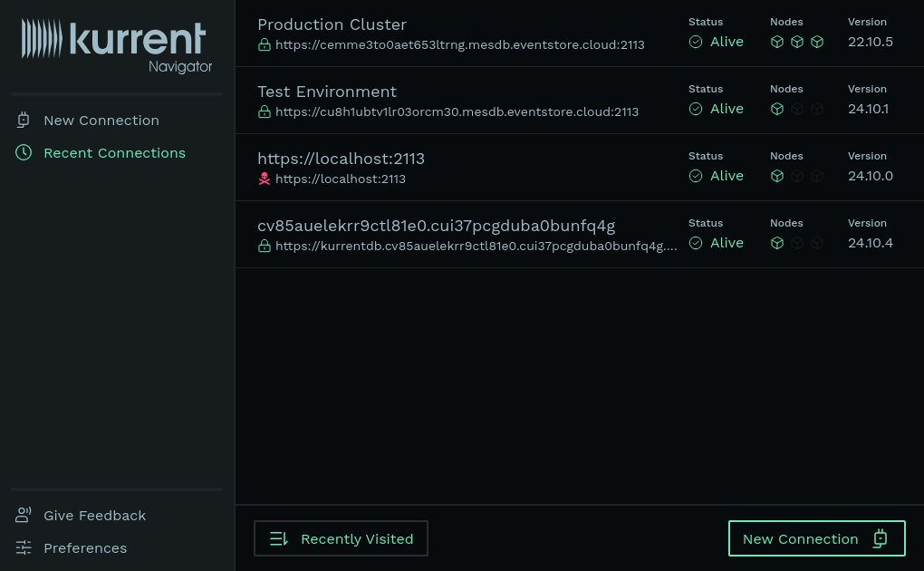Image resolution: width=924 pixels, height=571 pixels.
Task: Open the Recently Visited sort button
Action: tap(342, 538)
